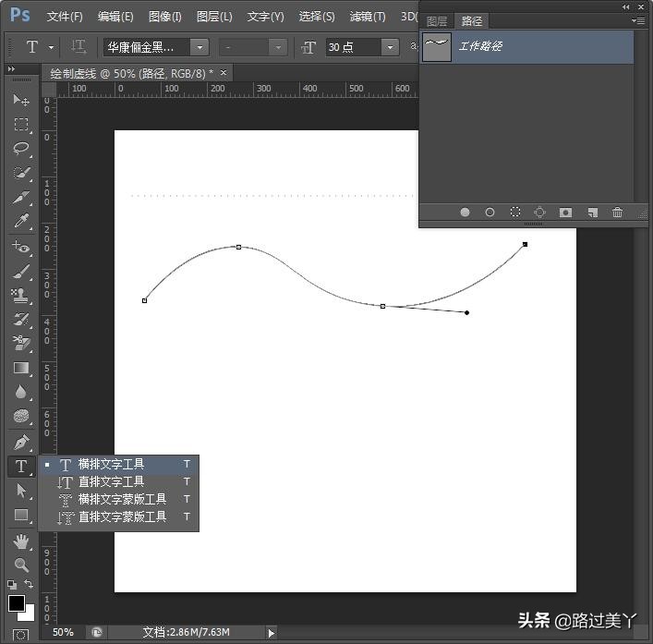Load path as a selection
Screen dimensions: 653x644
click(x=515, y=213)
